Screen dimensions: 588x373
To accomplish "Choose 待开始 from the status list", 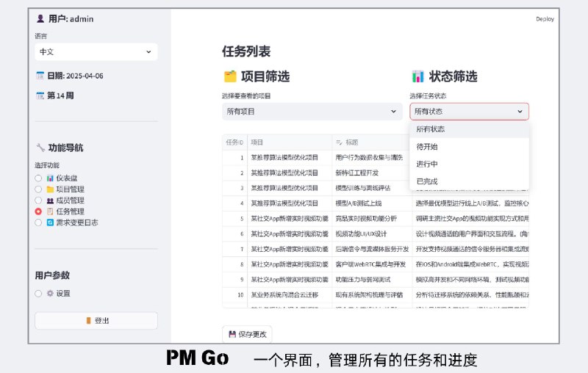I will (x=469, y=146).
